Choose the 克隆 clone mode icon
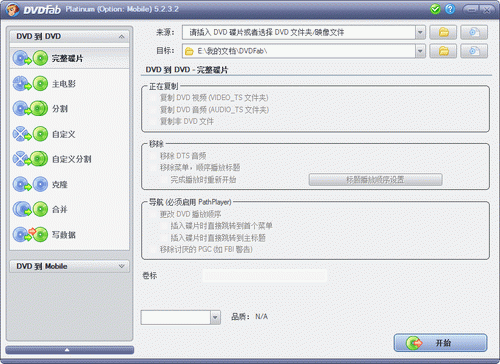 (x=30, y=184)
